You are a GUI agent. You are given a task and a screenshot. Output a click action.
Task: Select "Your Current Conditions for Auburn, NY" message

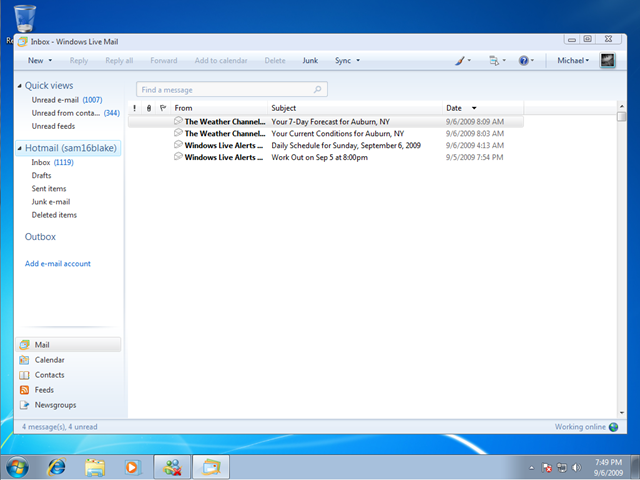point(325,133)
